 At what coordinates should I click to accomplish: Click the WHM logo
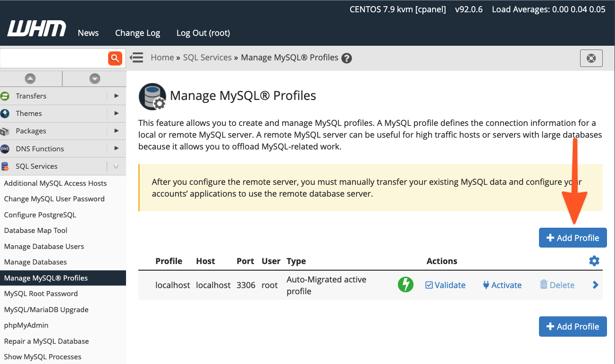coord(36,29)
